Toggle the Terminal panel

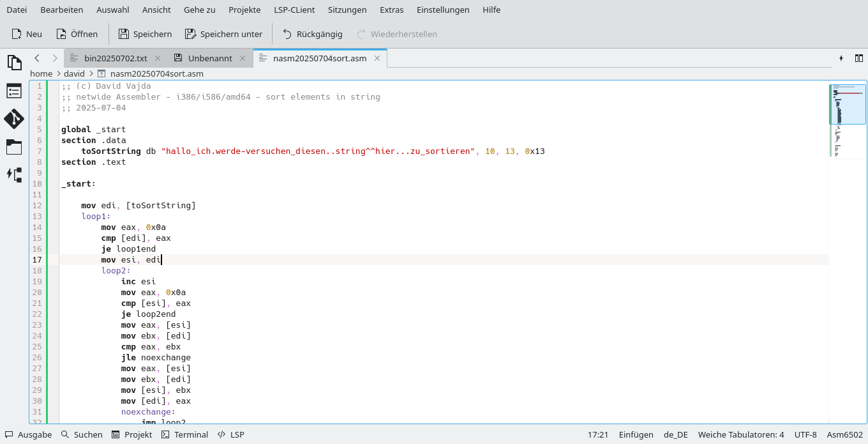tap(184, 434)
